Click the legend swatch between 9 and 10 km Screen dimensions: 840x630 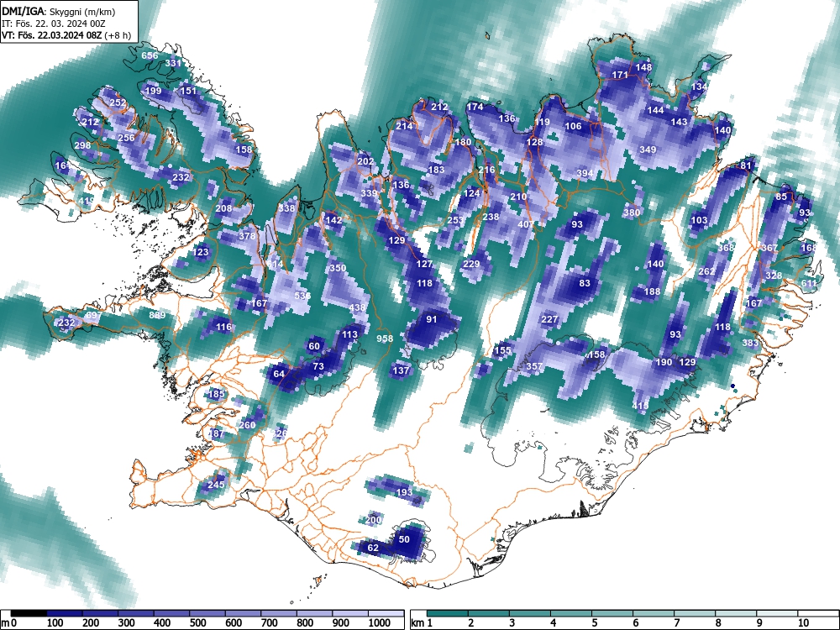pos(777,613)
